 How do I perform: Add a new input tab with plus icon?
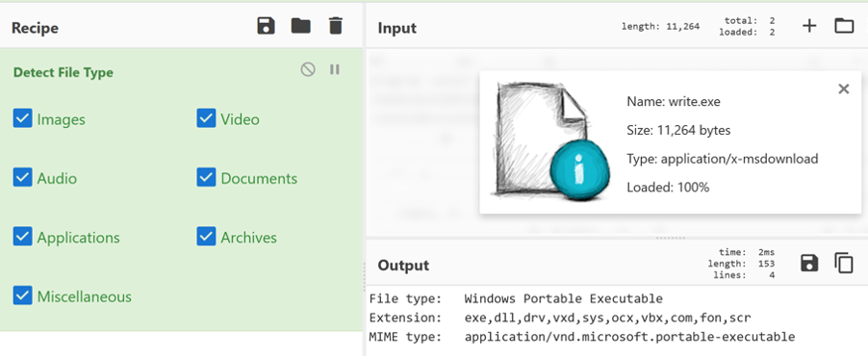coord(809,25)
